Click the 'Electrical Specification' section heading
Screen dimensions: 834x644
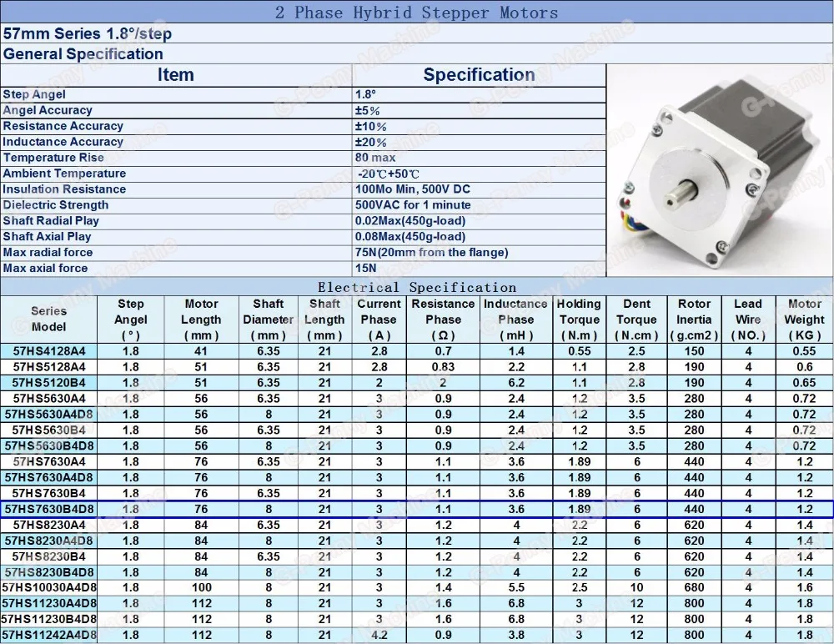pyautogui.click(x=417, y=288)
